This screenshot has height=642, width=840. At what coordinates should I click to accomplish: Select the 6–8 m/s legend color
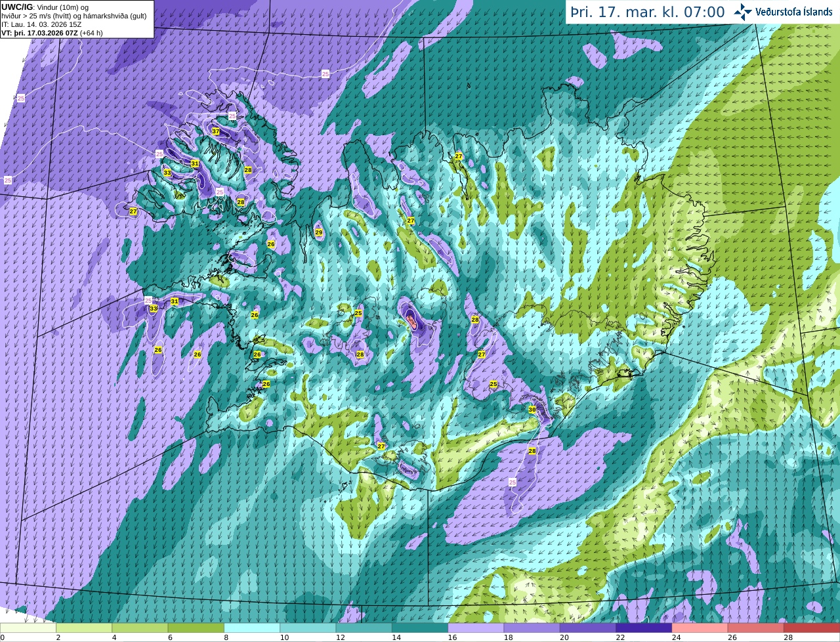click(196, 628)
